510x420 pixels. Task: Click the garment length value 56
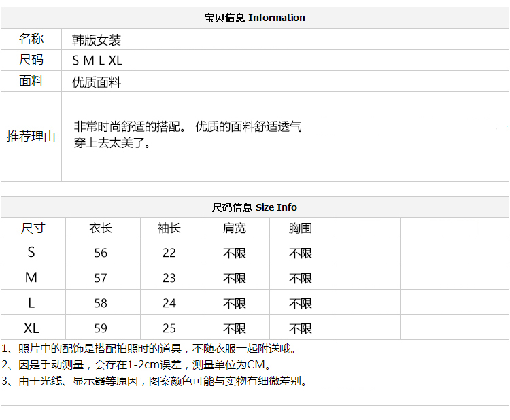(101, 253)
